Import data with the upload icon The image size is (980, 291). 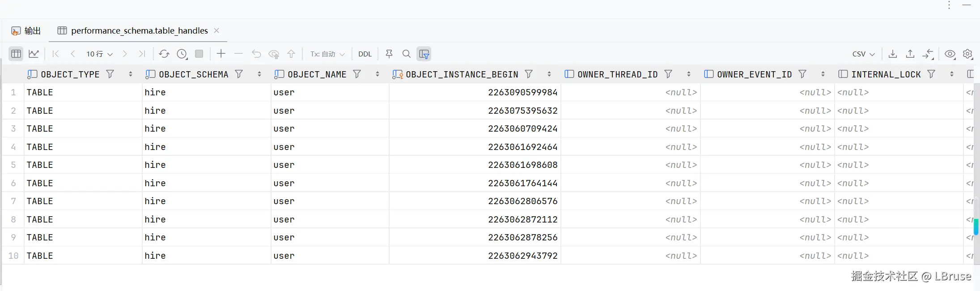(910, 54)
